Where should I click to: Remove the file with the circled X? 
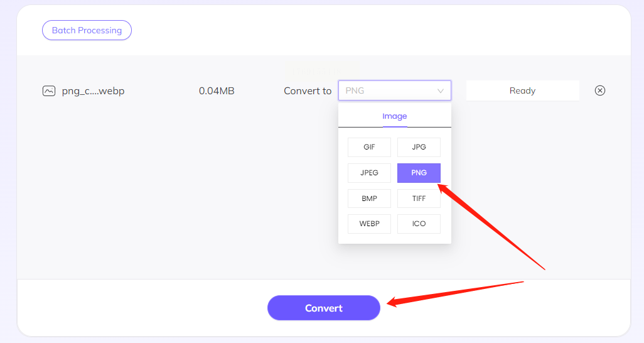point(600,90)
